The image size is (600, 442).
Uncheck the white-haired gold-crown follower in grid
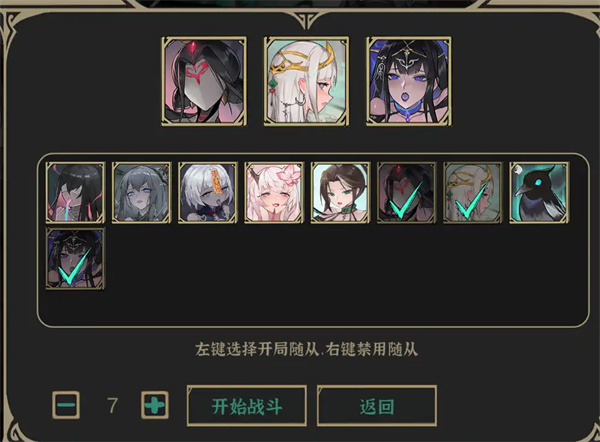(x=473, y=192)
